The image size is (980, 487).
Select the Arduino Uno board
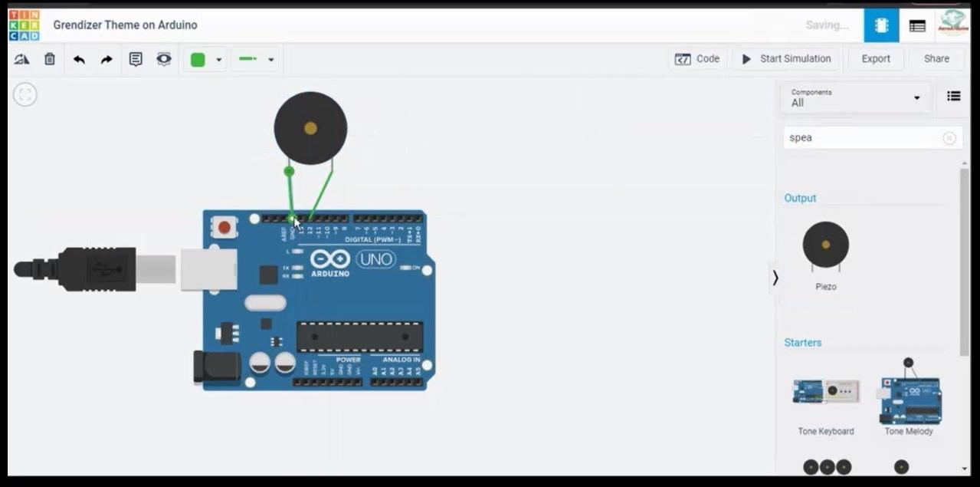pos(314,301)
